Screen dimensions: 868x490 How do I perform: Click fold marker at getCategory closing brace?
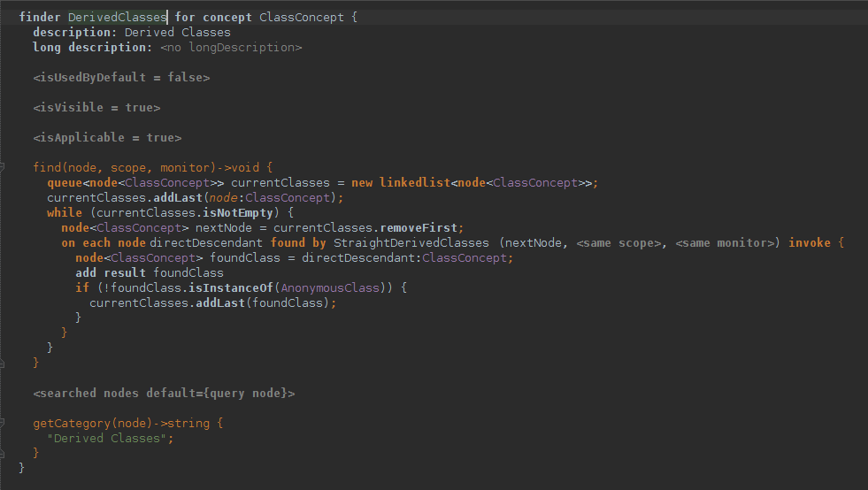[x=4, y=453]
